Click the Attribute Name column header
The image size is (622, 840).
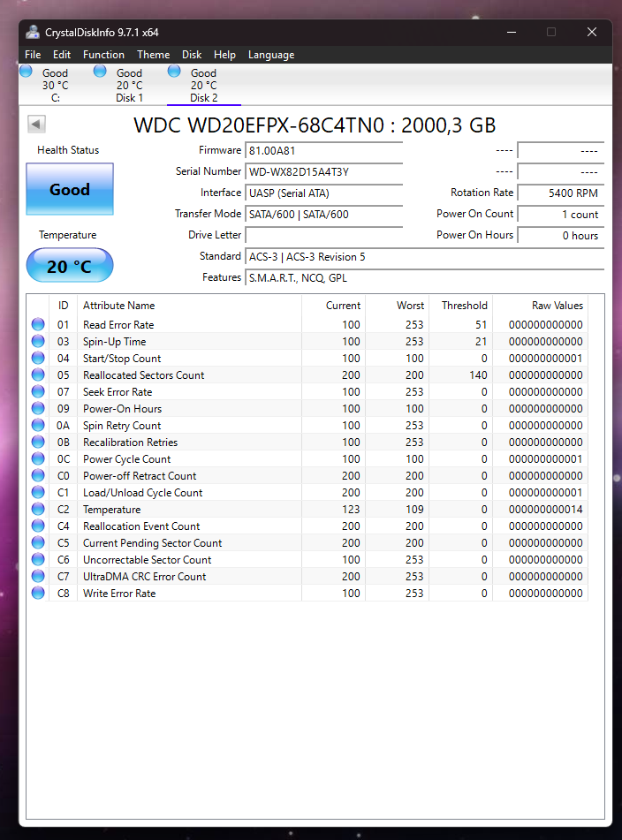190,306
